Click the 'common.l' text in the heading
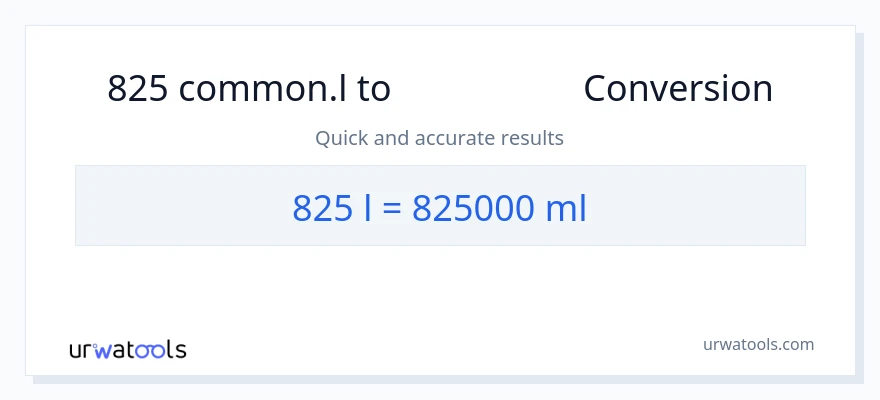This screenshot has height=400, width=880. (264, 89)
